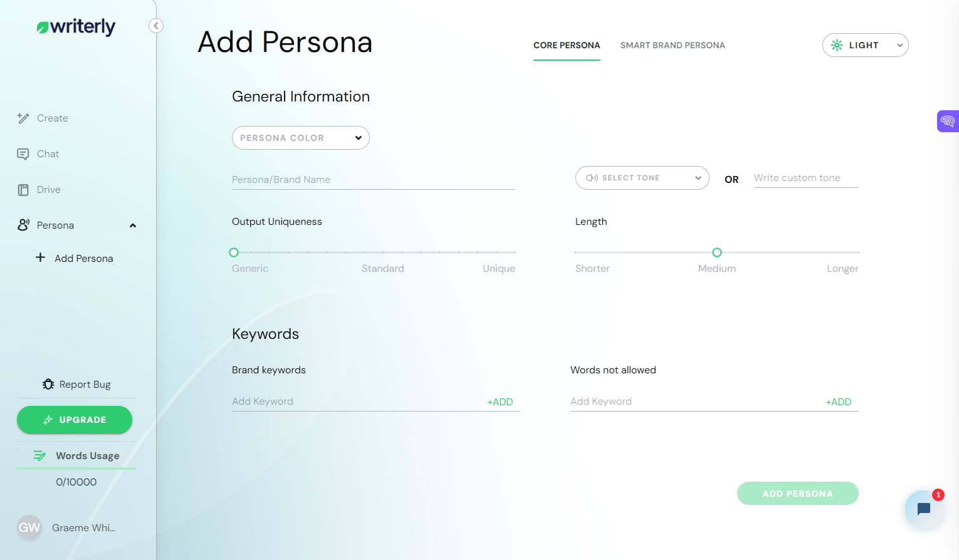The image size is (959, 560).
Task: Set the Length slider to Medium
Action: point(716,252)
